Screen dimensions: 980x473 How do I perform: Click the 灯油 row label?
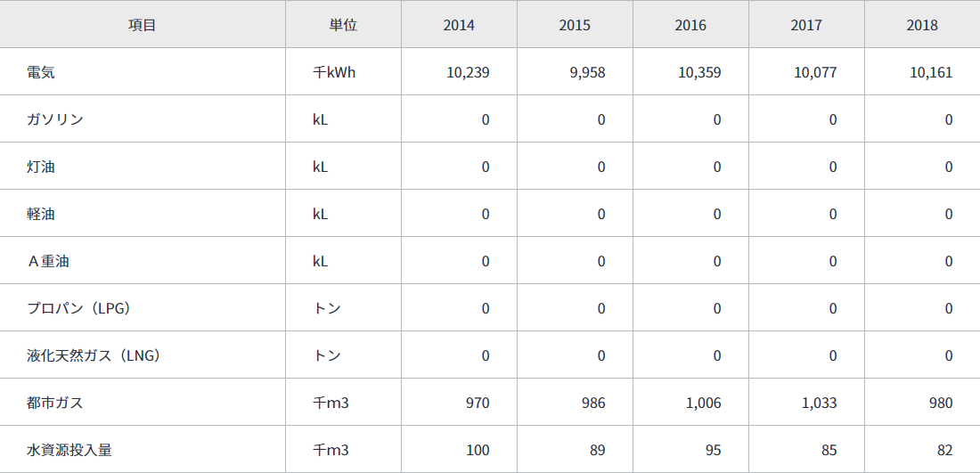point(41,167)
